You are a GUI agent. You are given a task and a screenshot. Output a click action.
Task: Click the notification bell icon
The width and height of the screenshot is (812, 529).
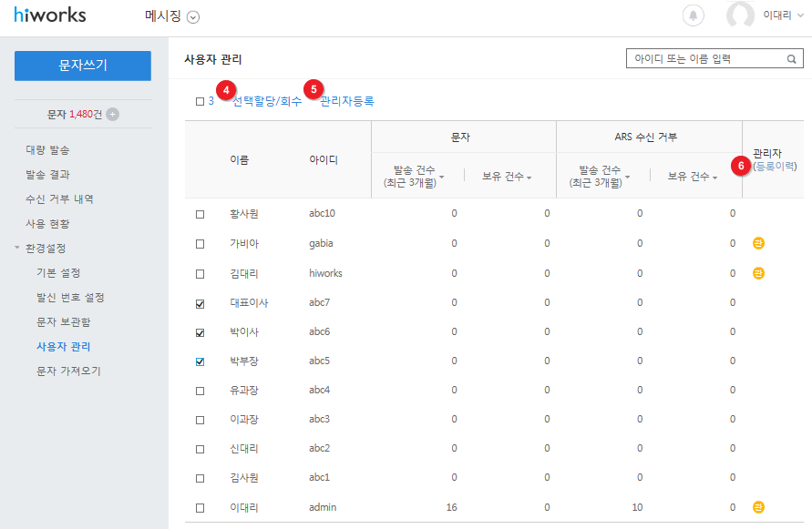[x=694, y=15]
